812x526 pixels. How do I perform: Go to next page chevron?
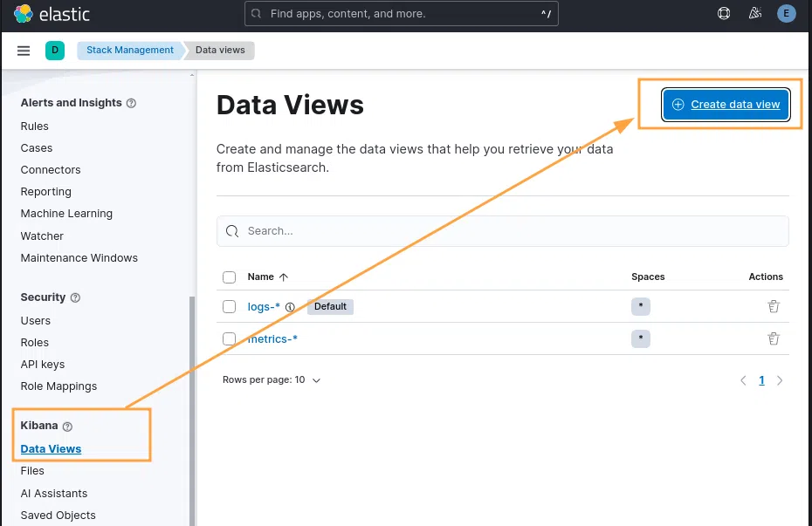pos(780,380)
